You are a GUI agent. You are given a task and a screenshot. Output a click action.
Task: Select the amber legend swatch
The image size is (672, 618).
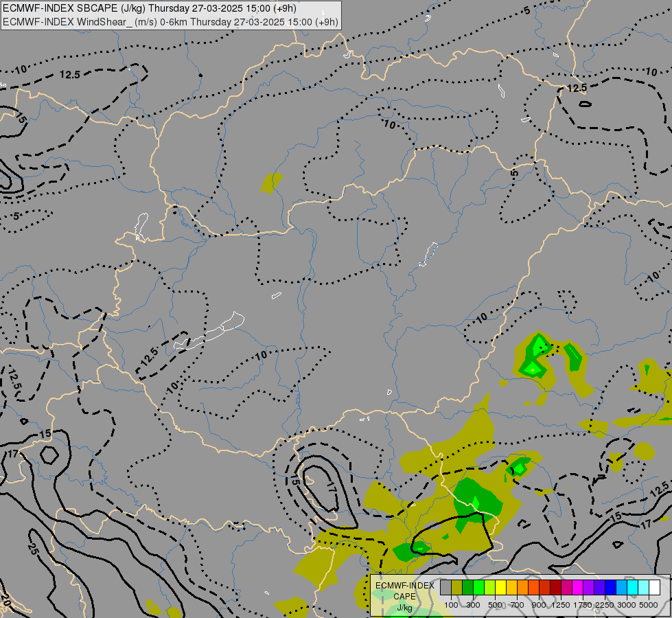point(511,588)
